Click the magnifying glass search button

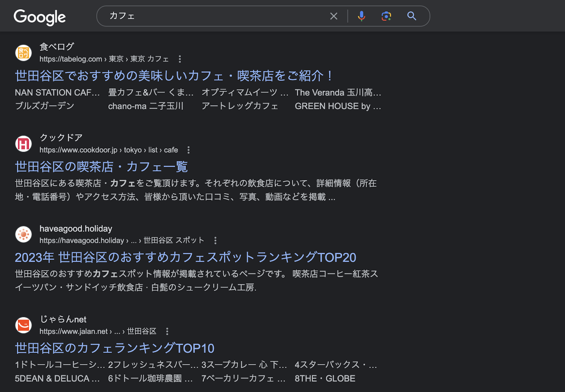(412, 16)
